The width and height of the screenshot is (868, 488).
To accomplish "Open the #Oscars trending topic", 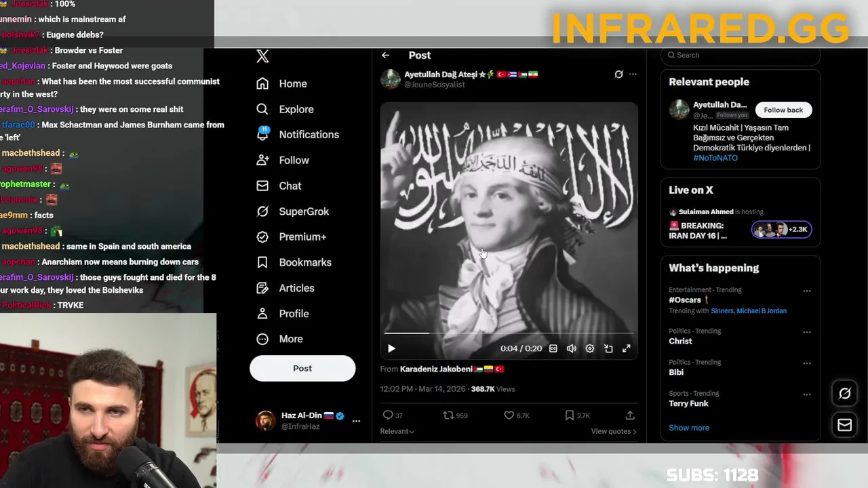I will tap(685, 300).
